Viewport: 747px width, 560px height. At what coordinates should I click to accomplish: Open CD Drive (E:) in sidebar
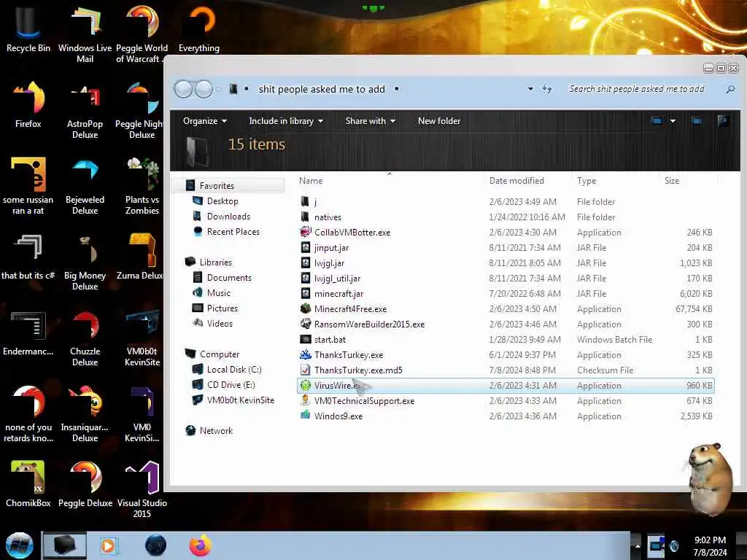231,385
